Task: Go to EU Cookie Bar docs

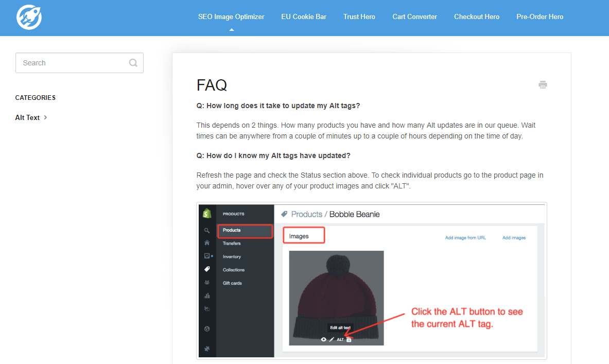Action: point(304,16)
